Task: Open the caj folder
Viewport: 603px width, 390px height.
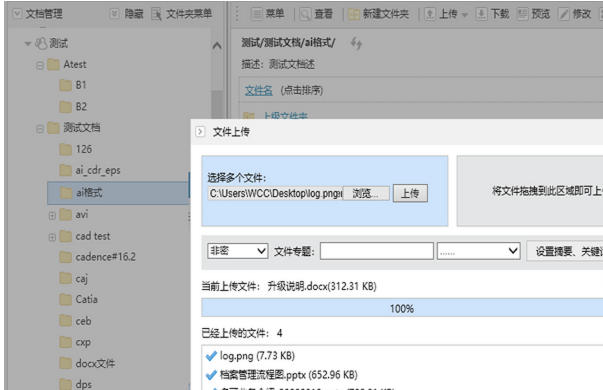Action: pos(74,278)
